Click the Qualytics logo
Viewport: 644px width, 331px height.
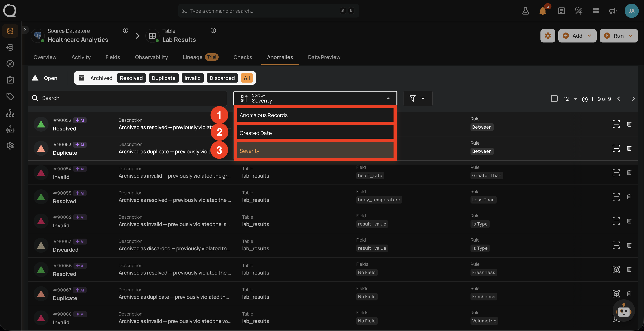(10, 10)
